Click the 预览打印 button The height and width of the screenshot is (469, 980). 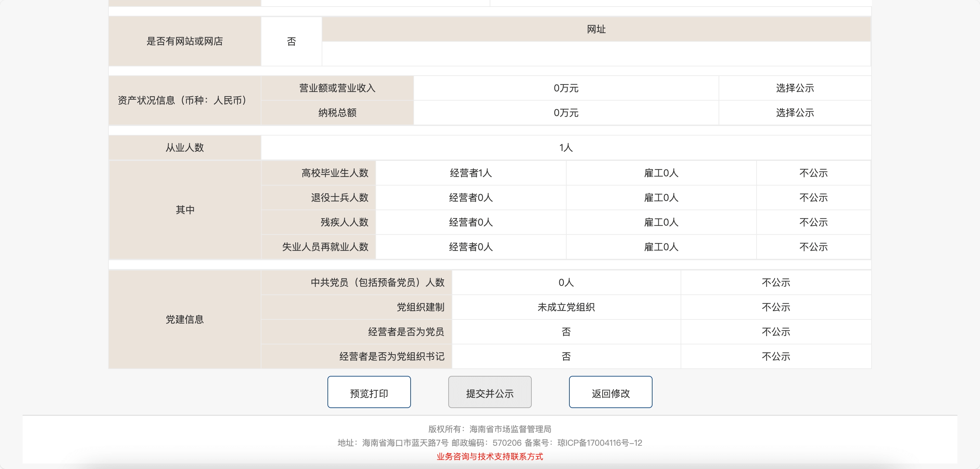pos(369,392)
